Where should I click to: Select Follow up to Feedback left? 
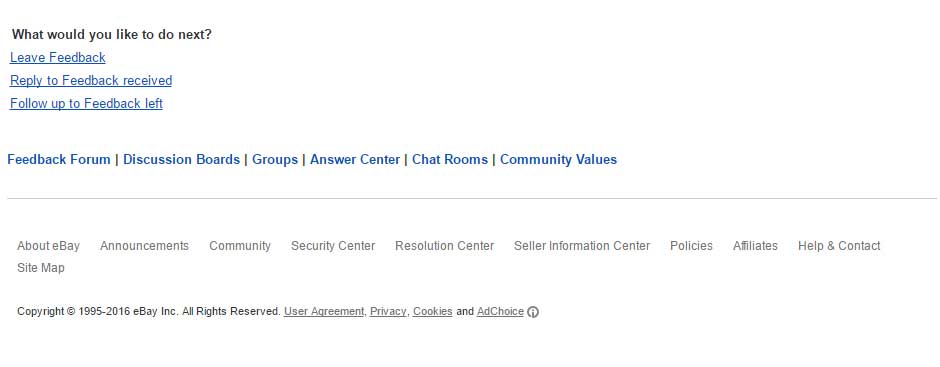(x=86, y=103)
